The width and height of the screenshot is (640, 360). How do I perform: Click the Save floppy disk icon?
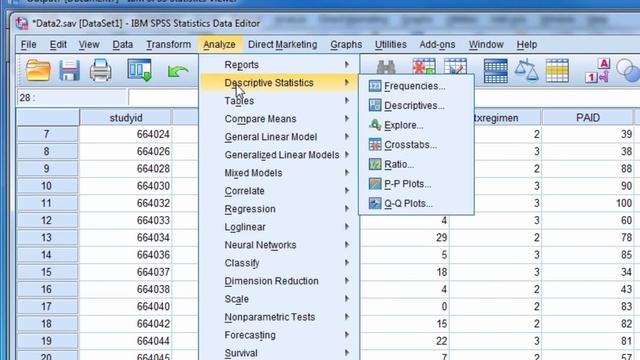pyautogui.click(x=69, y=70)
